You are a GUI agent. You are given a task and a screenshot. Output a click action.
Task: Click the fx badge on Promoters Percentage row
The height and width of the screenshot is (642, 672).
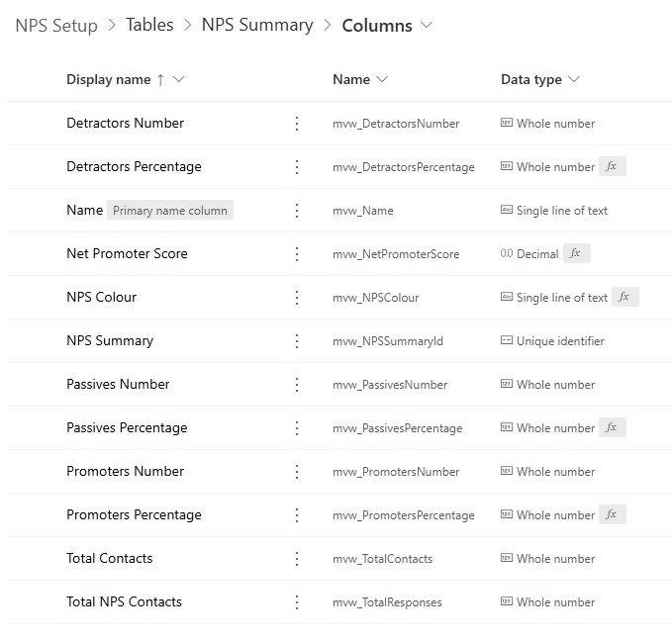(612, 515)
